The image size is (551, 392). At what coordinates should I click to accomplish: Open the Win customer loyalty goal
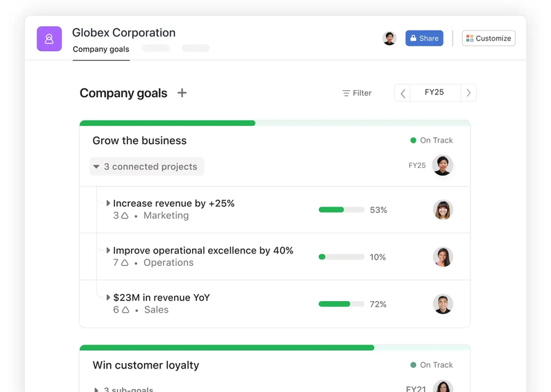click(x=146, y=365)
